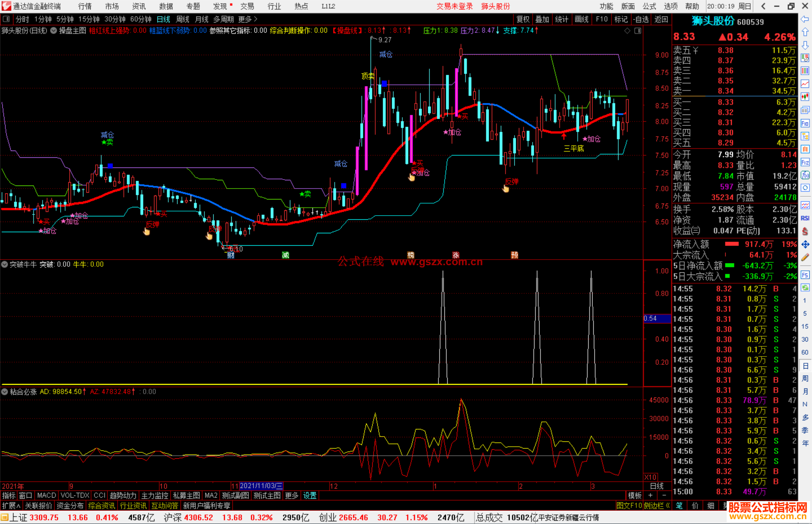Open the 行情 menu

(x=85, y=6)
